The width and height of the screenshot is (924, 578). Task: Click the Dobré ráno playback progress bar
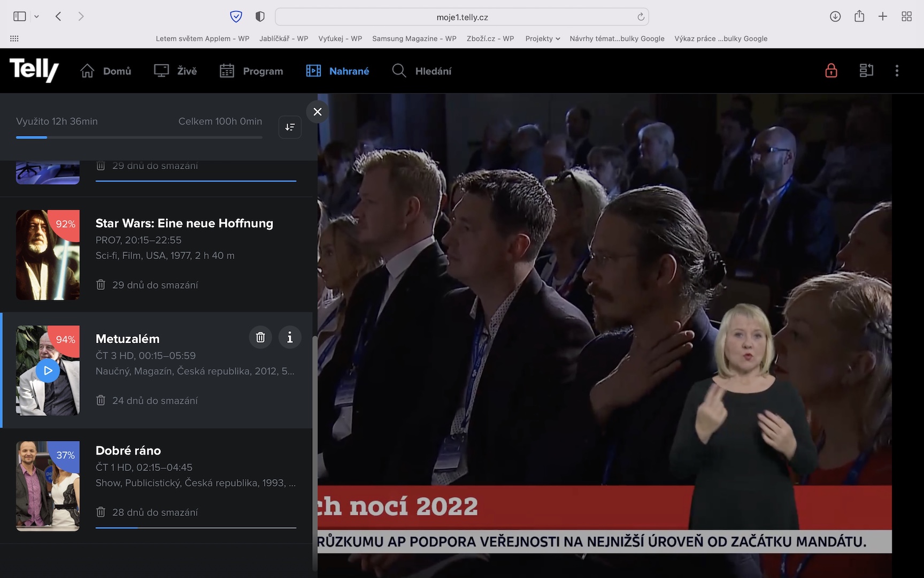(196, 528)
